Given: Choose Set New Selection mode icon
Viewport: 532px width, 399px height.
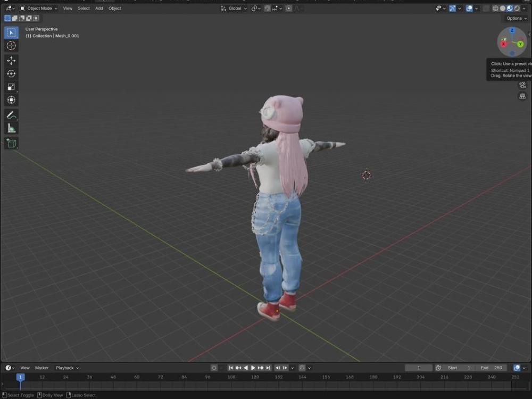Looking at the screenshot, I should pyautogui.click(x=7, y=18).
